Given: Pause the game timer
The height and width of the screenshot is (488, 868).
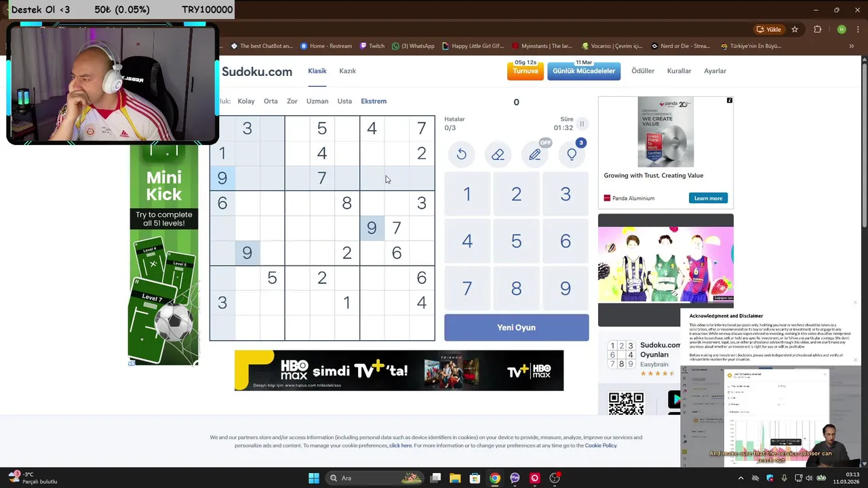Looking at the screenshot, I should [582, 124].
